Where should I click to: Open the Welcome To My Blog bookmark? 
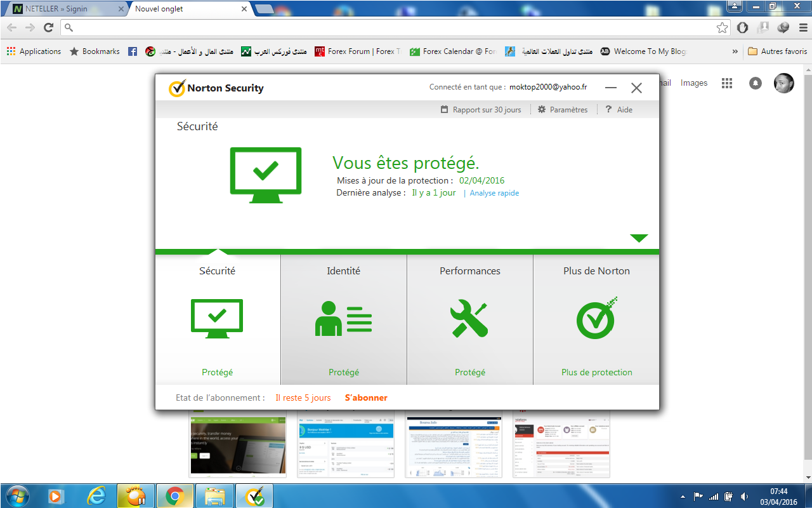pyautogui.click(x=643, y=51)
